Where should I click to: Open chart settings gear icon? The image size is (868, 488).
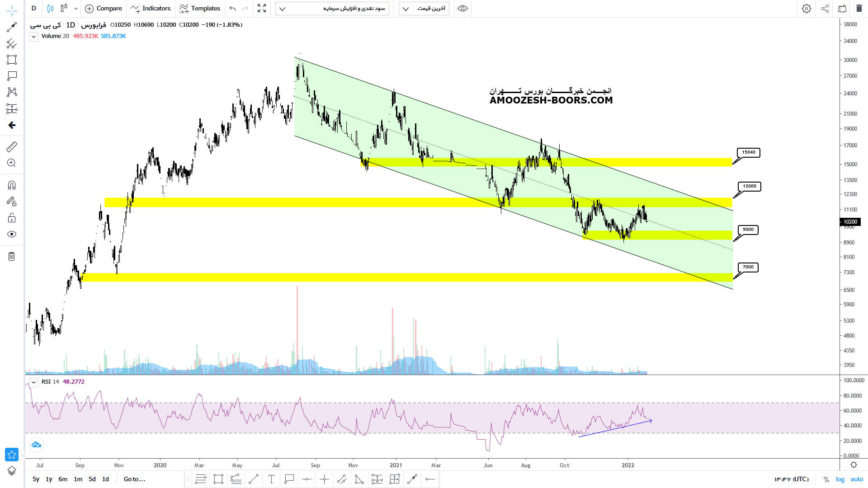click(x=807, y=9)
